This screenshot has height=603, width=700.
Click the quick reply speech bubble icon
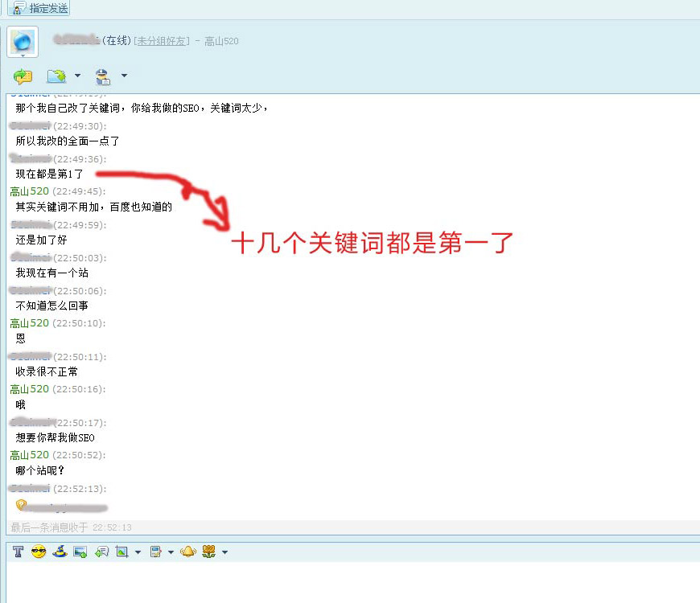pyautogui.click(x=101, y=552)
